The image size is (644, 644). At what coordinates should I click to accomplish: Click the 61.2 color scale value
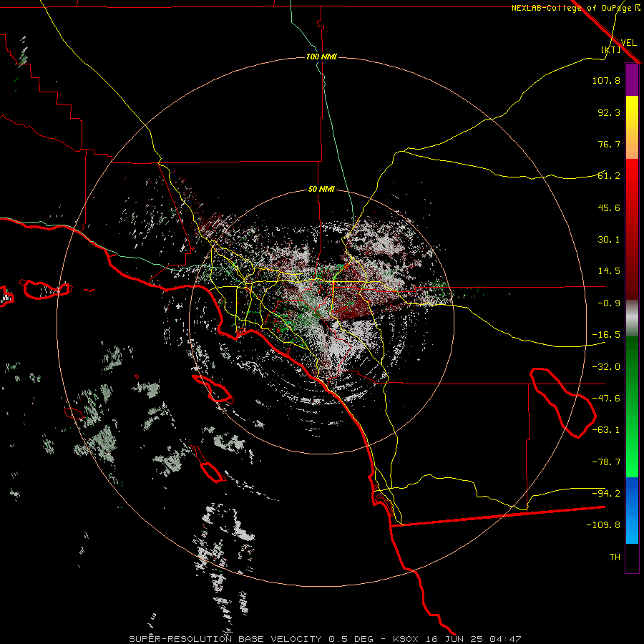tap(609, 176)
